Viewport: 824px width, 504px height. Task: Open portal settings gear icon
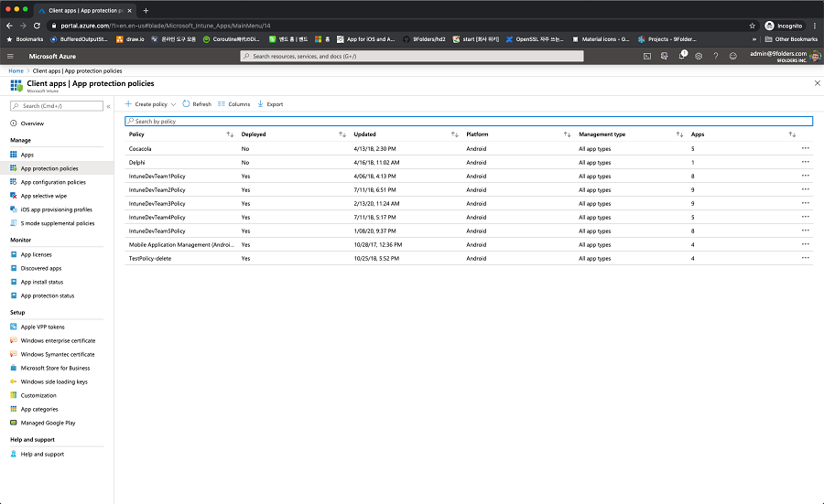pos(699,56)
